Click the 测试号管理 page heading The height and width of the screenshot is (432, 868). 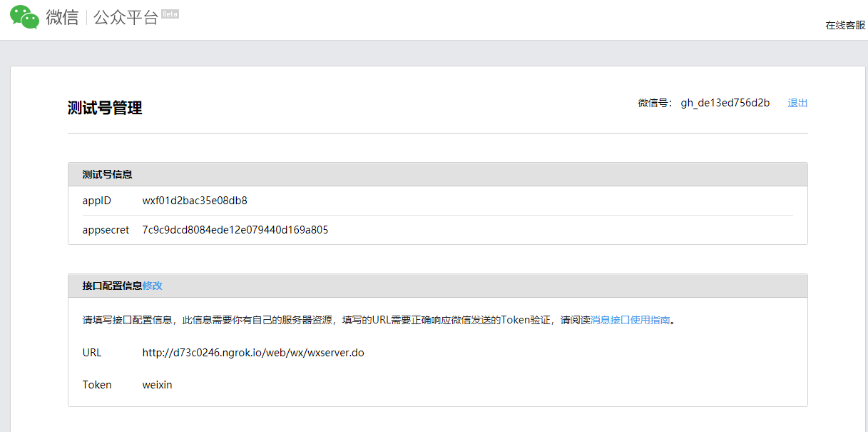[105, 108]
